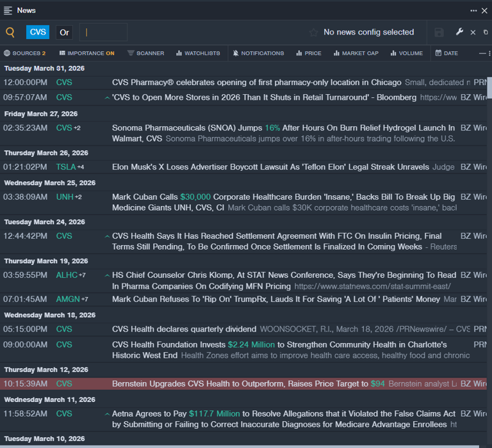Toggle the Or operator button
Viewport: 492px width, 448px height.
click(x=63, y=33)
